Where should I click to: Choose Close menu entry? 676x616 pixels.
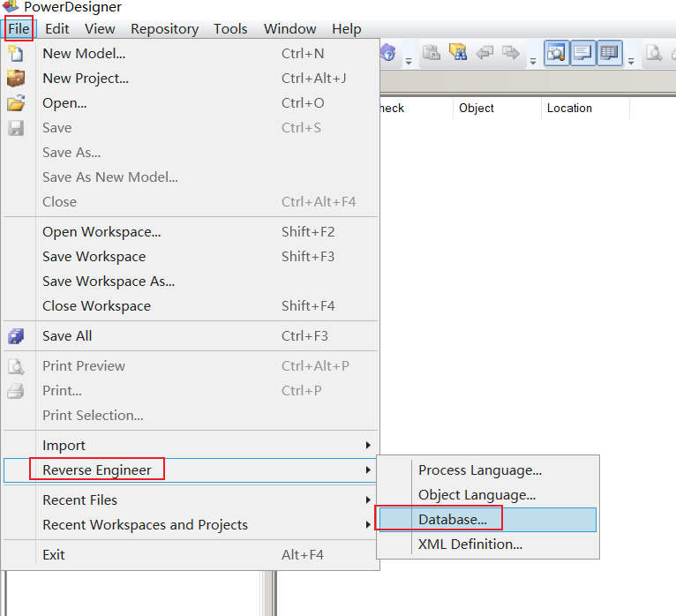[191, 202]
